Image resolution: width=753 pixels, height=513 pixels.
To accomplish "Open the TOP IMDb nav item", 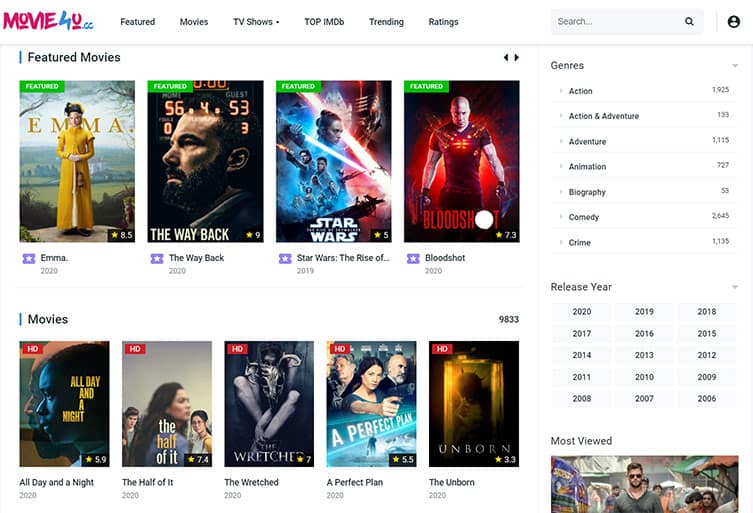I will [324, 22].
